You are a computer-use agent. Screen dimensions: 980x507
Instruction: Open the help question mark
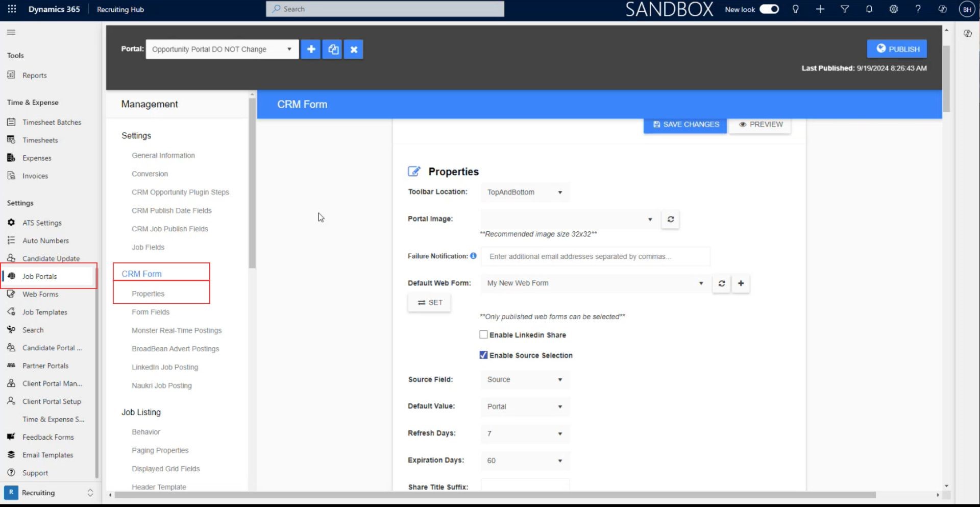point(918,9)
